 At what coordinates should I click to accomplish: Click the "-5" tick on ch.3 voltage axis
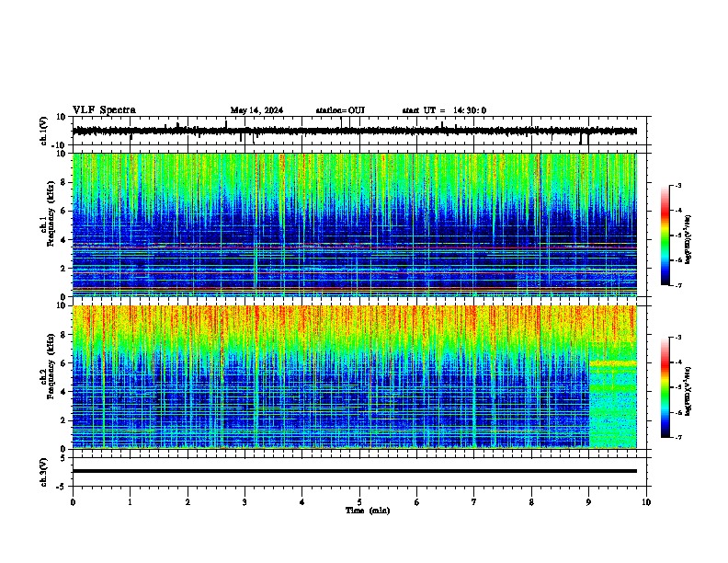(62, 487)
